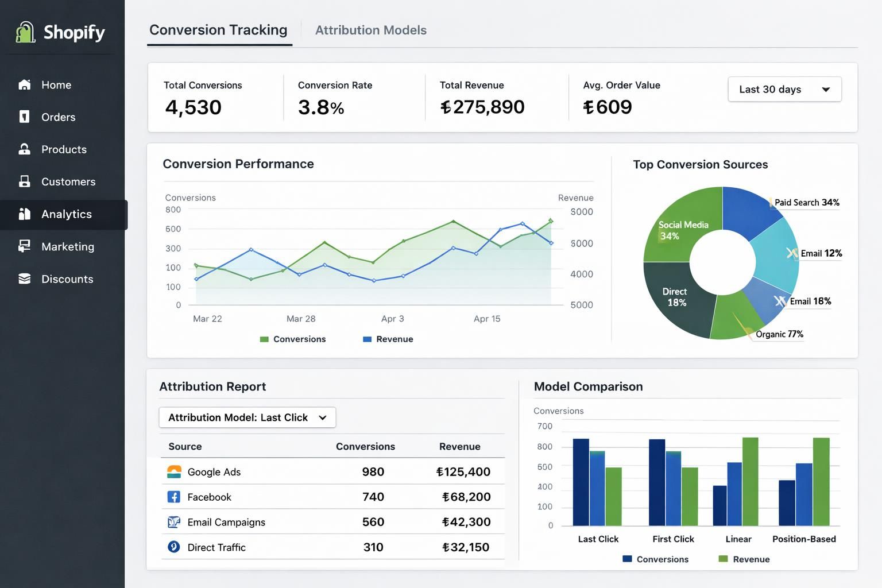882x588 pixels.
Task: Click the Home sidebar icon
Action: pyautogui.click(x=24, y=84)
